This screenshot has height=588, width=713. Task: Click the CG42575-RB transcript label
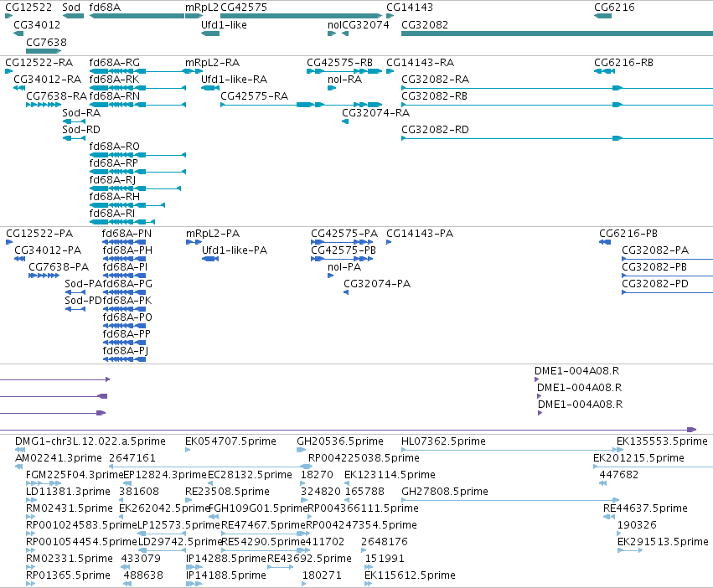click(339, 62)
